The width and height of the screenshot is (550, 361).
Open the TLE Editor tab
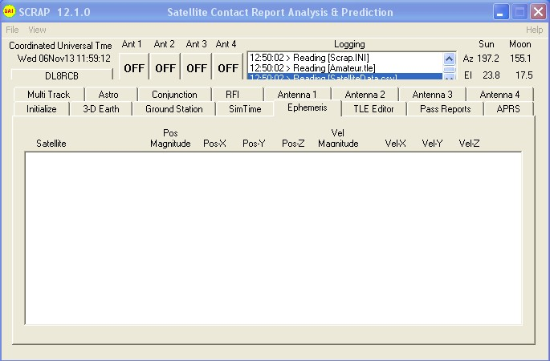point(374,109)
